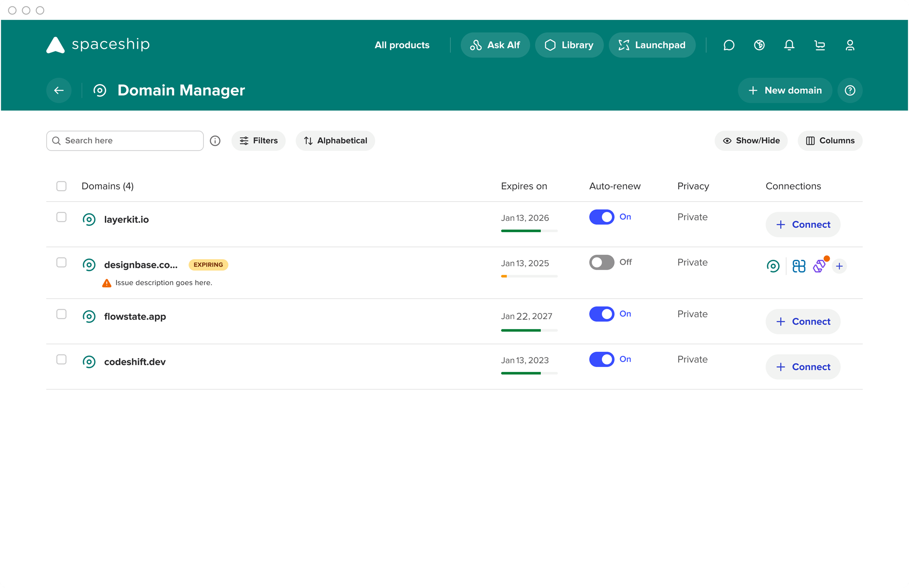Open the shopping cart icon
909x588 pixels.
(x=820, y=45)
